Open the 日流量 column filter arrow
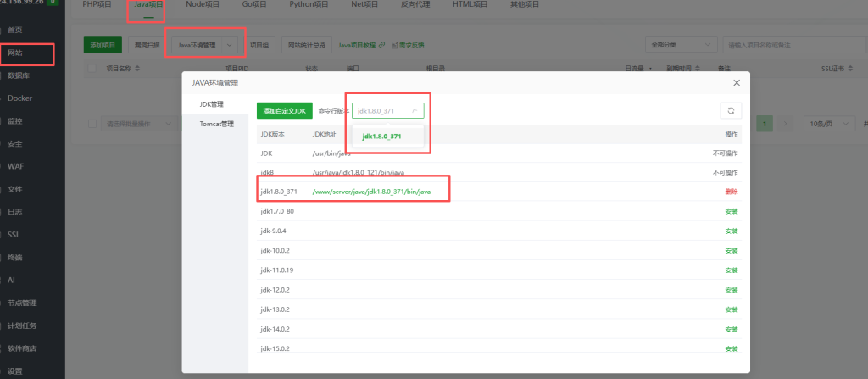The height and width of the screenshot is (379, 868). click(x=650, y=69)
